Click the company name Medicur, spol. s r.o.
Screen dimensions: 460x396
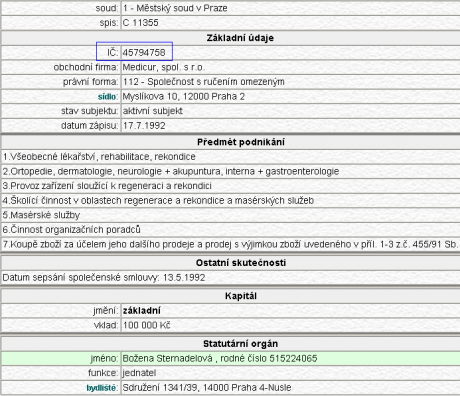163,67
